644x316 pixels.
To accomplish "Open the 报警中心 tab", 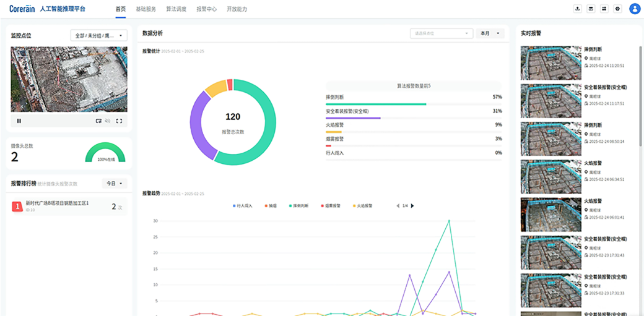I will 206,9.
